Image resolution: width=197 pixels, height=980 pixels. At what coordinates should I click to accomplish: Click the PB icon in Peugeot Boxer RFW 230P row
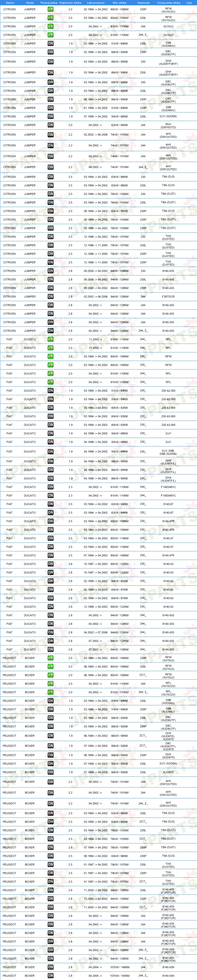click(50, 658)
